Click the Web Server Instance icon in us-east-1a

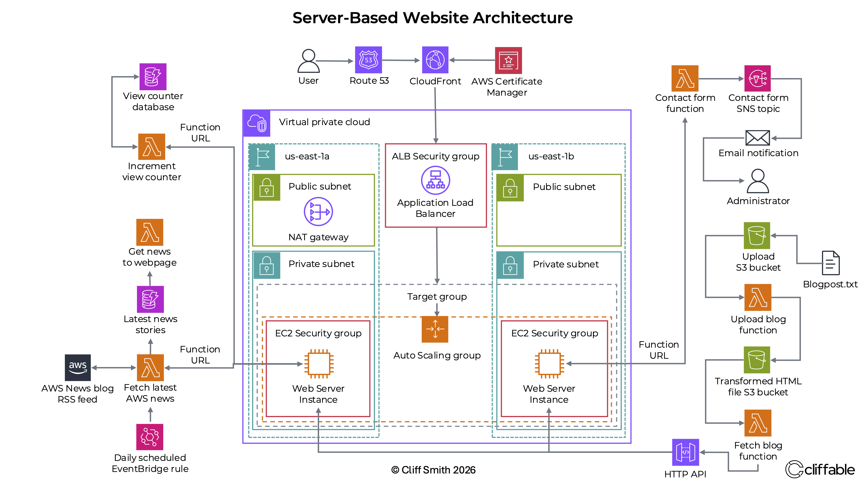click(319, 364)
